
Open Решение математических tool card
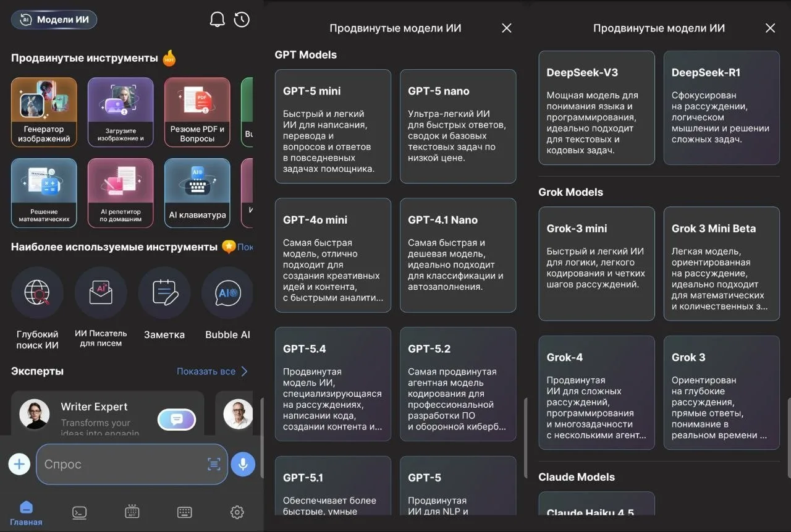44,193
